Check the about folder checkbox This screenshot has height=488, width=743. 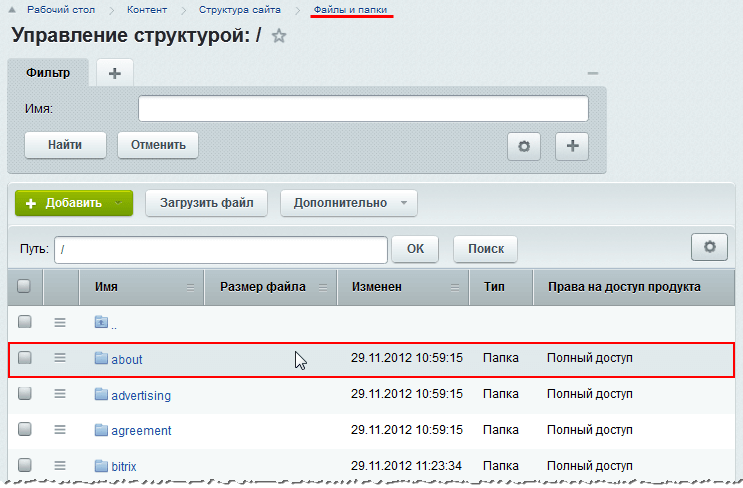click(x=25, y=357)
